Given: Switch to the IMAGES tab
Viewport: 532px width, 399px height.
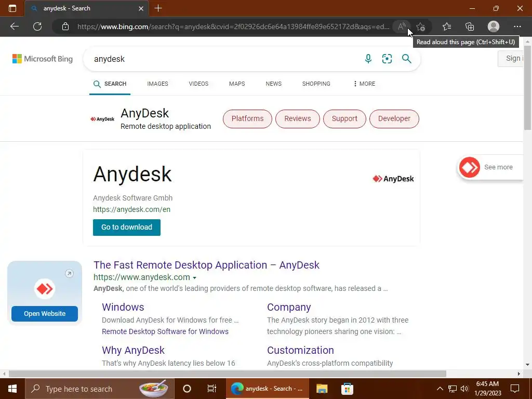Looking at the screenshot, I should pyautogui.click(x=157, y=84).
